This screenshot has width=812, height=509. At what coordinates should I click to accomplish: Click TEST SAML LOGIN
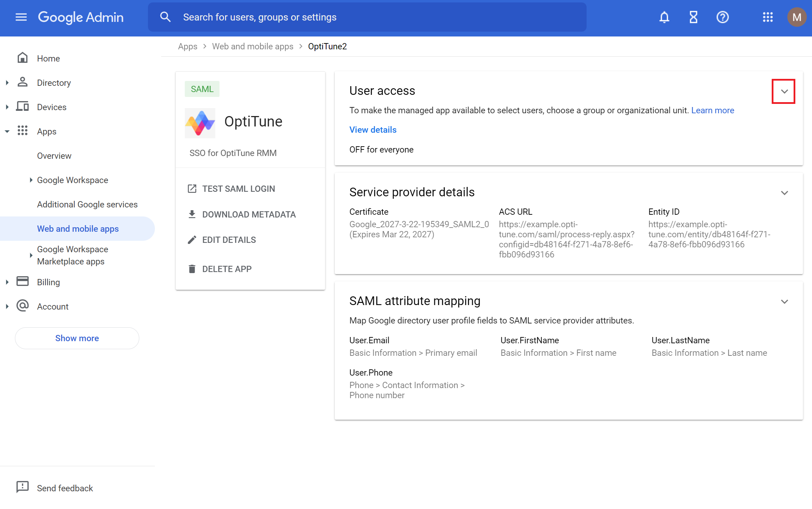point(239,189)
